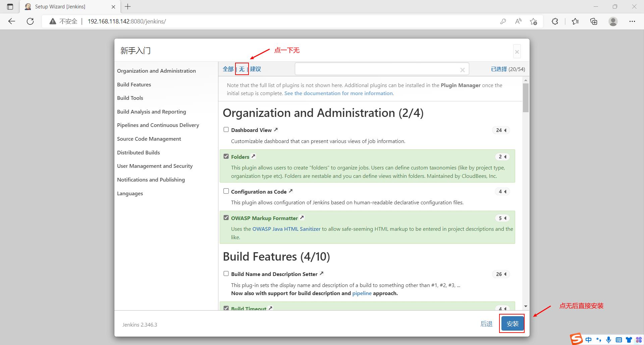This screenshot has width=644, height=345.
Task: Click 无 to deselect all plugins
Action: coord(242,69)
